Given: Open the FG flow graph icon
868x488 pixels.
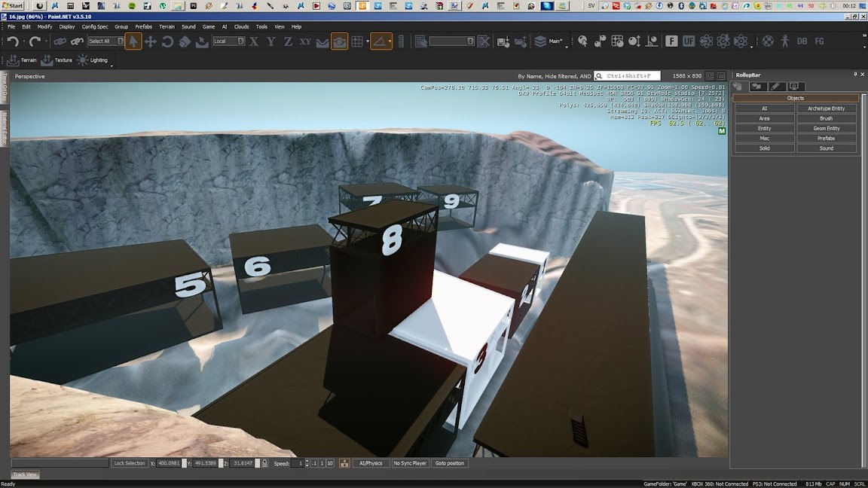Looking at the screenshot, I should [x=819, y=41].
